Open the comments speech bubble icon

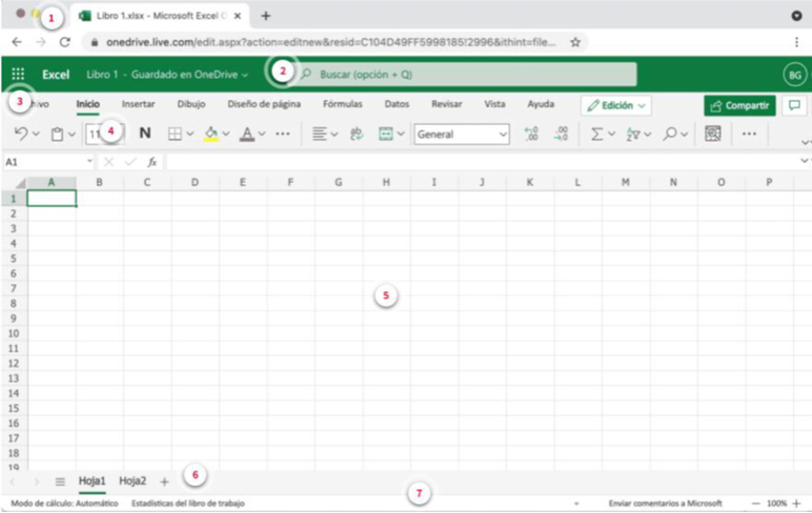[793, 105]
